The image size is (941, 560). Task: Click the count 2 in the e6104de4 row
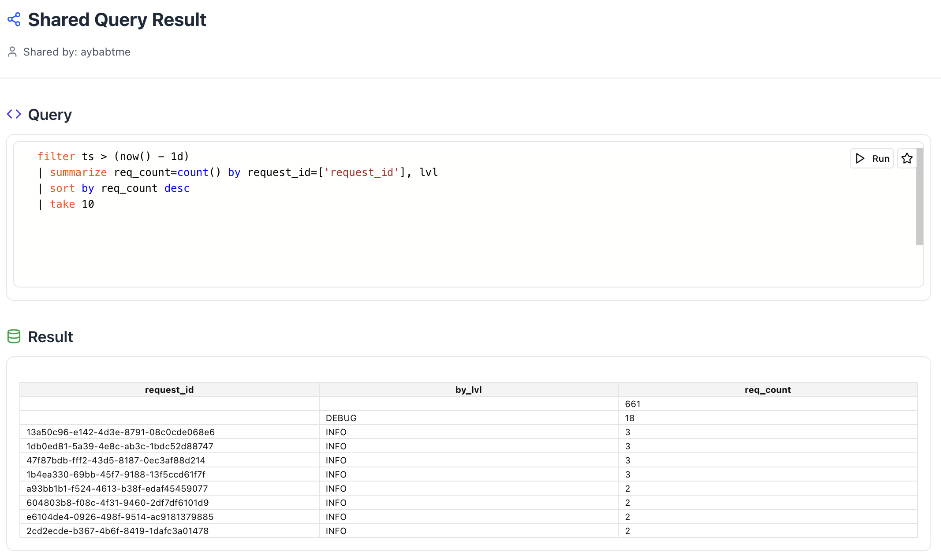(768, 517)
